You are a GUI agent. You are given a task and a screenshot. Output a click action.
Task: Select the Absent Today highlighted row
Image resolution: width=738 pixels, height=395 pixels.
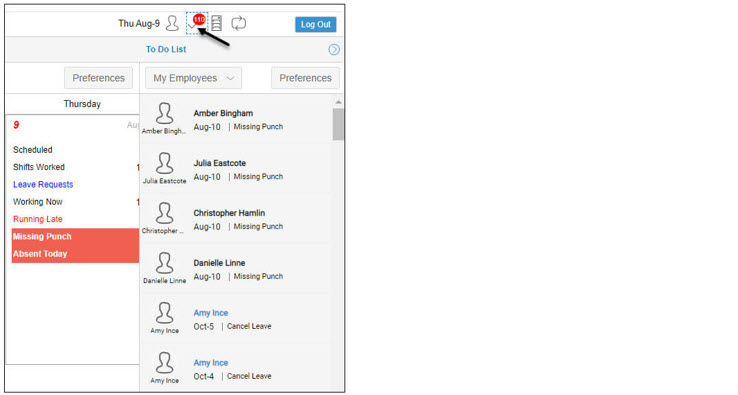(x=75, y=254)
